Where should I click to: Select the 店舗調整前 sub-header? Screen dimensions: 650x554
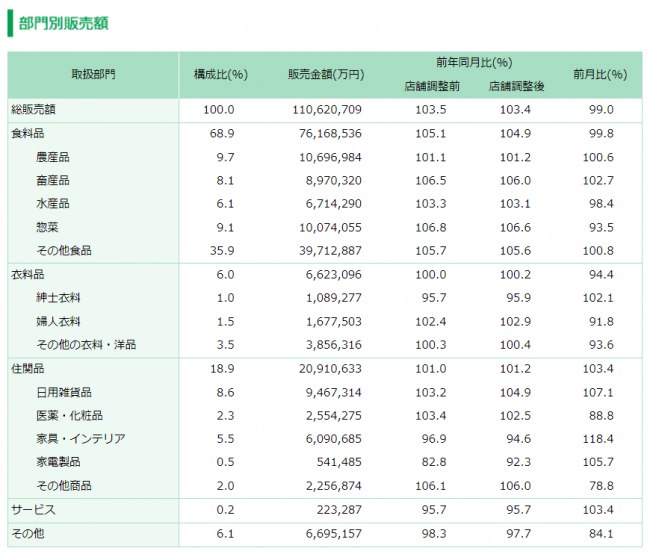coord(432,86)
